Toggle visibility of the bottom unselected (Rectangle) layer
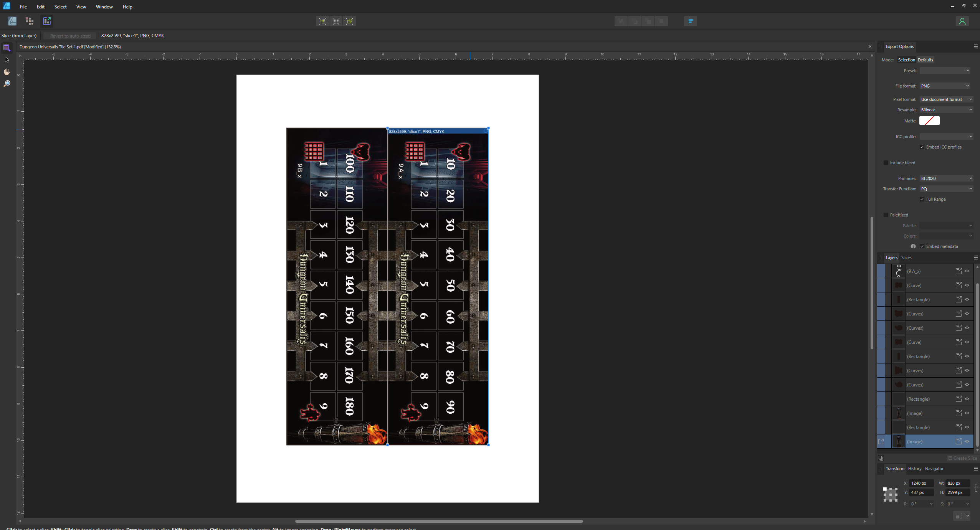This screenshot has width=980, height=530. tap(967, 427)
